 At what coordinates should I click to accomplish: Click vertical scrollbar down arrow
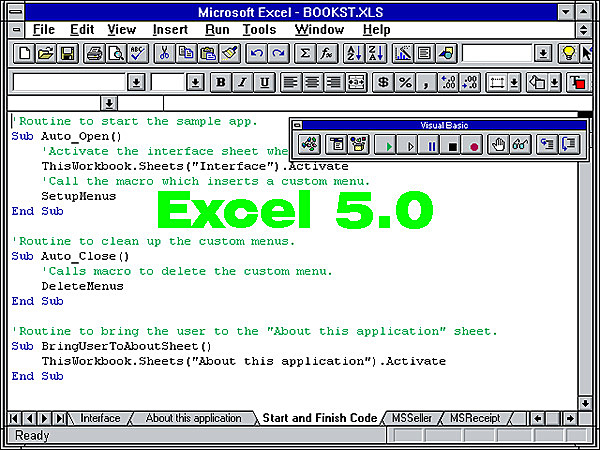(x=585, y=403)
